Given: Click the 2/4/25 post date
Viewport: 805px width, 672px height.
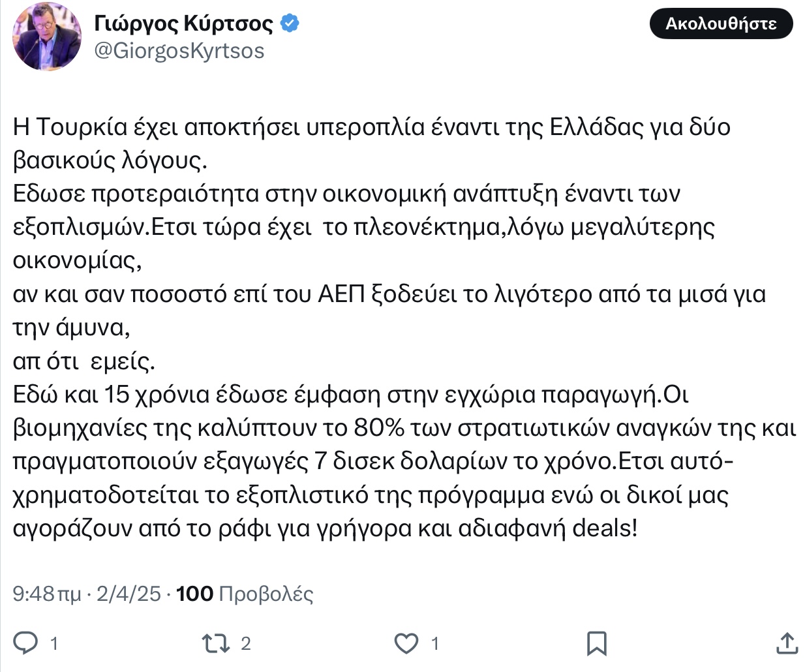Looking at the screenshot, I should (x=129, y=594).
